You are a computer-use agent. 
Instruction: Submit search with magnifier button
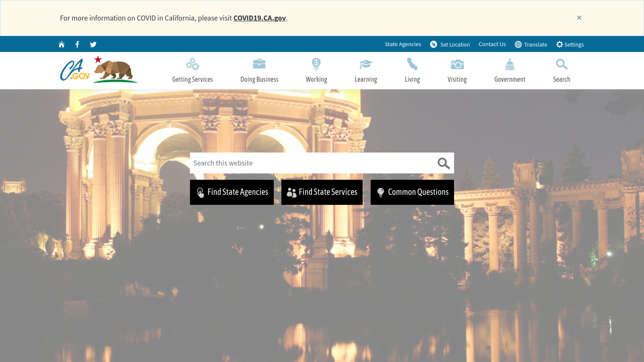point(444,163)
